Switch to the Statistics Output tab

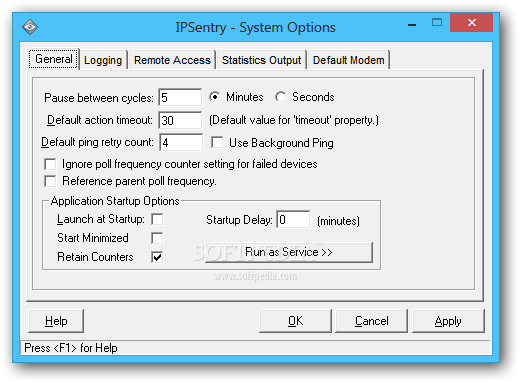click(x=261, y=60)
